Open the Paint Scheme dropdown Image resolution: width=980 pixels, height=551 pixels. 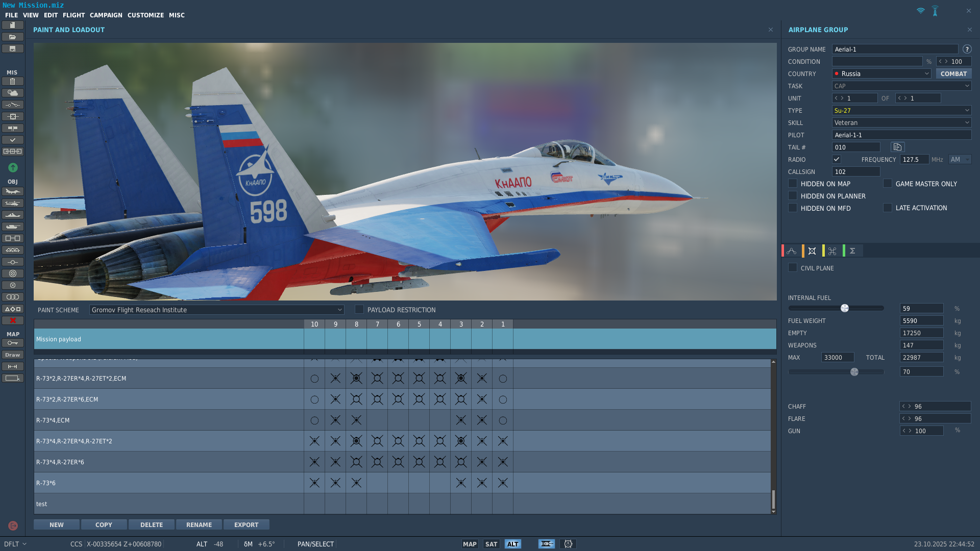216,310
